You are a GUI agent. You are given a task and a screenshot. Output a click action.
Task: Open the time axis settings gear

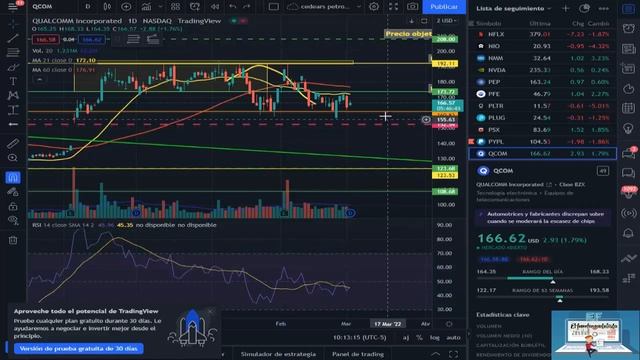pos(449,324)
